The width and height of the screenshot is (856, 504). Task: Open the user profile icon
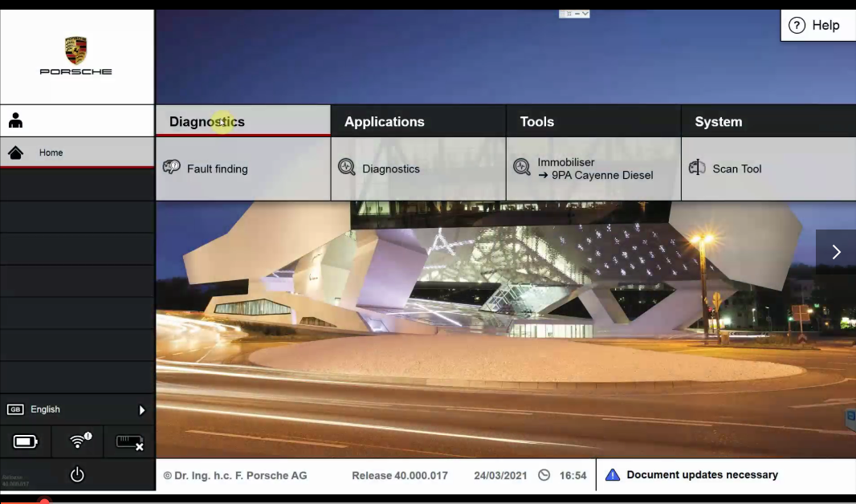click(15, 120)
